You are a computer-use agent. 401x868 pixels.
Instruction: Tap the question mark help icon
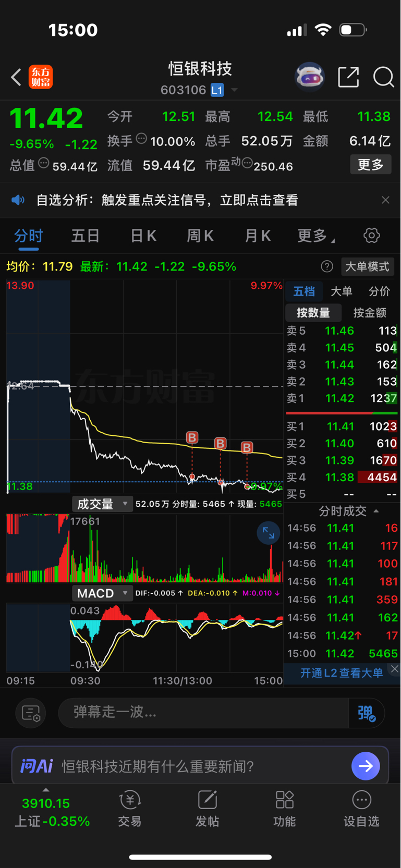tap(327, 267)
